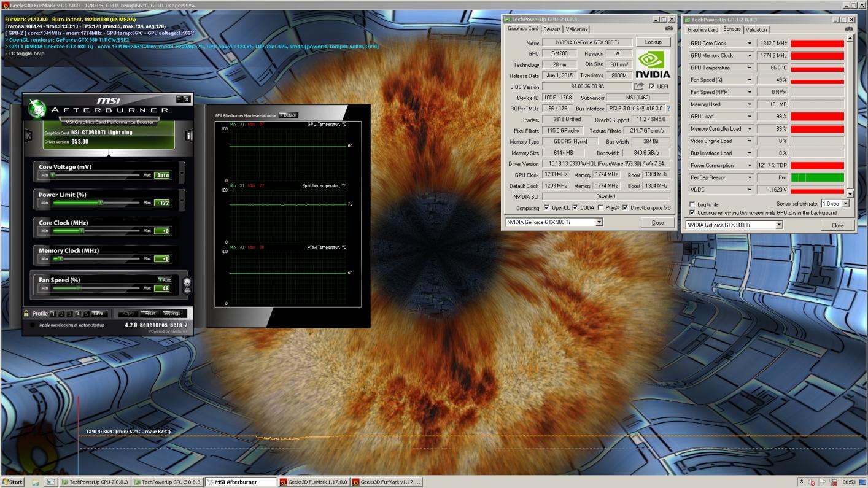The image size is (868, 488).
Task: Click the bus interface question mark icon
Action: point(668,109)
